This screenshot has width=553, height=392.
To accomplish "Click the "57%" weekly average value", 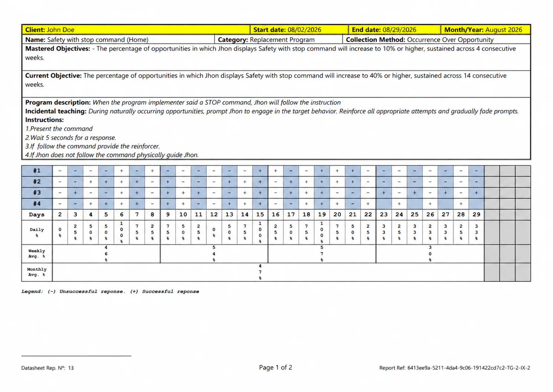I will pyautogui.click(x=322, y=254).
